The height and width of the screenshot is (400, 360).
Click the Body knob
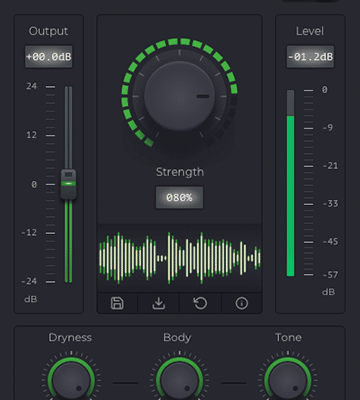pos(179,380)
